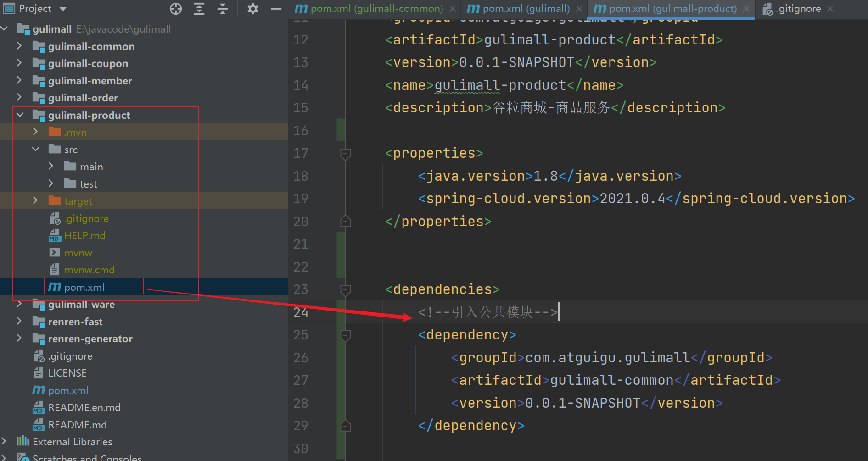
Task: Expand the renren-generator module
Action: pos(19,338)
